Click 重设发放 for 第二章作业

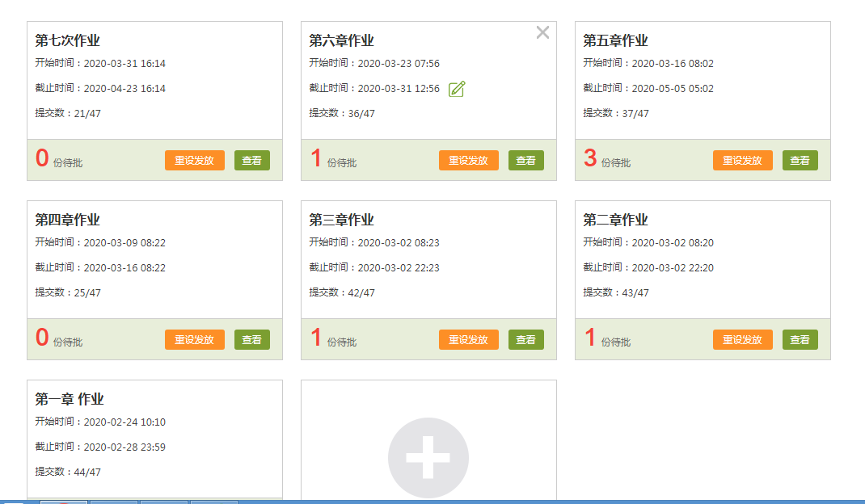[742, 340]
